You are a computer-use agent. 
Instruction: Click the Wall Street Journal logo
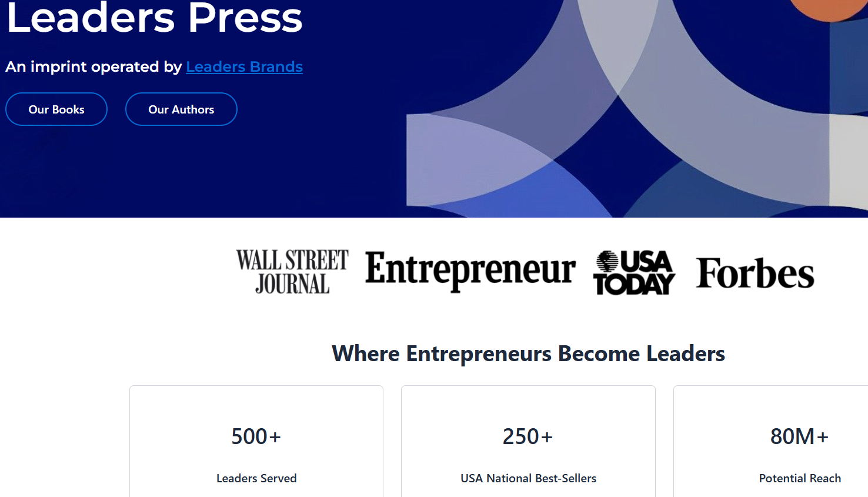tap(292, 272)
